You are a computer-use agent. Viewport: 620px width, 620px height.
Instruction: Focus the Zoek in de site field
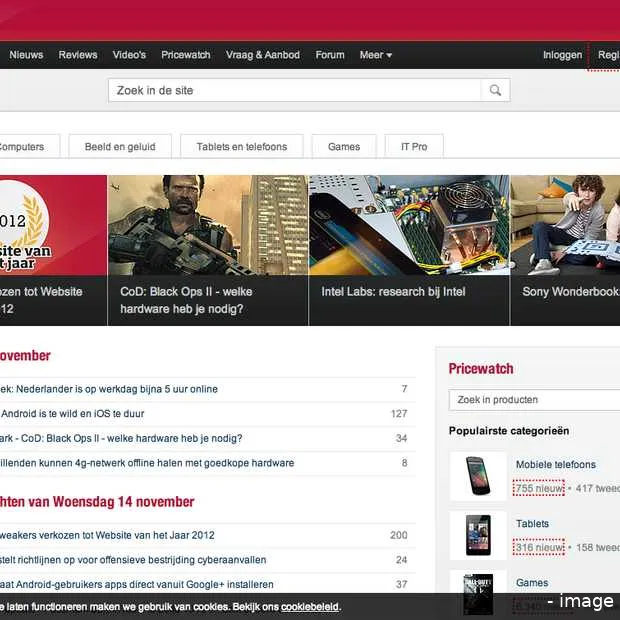coord(295,91)
